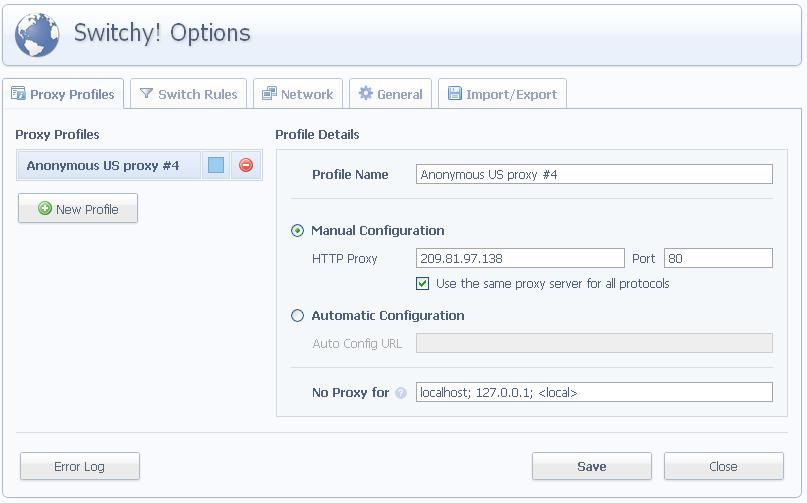
Task: Click the Profile Name input field
Action: coord(594,175)
